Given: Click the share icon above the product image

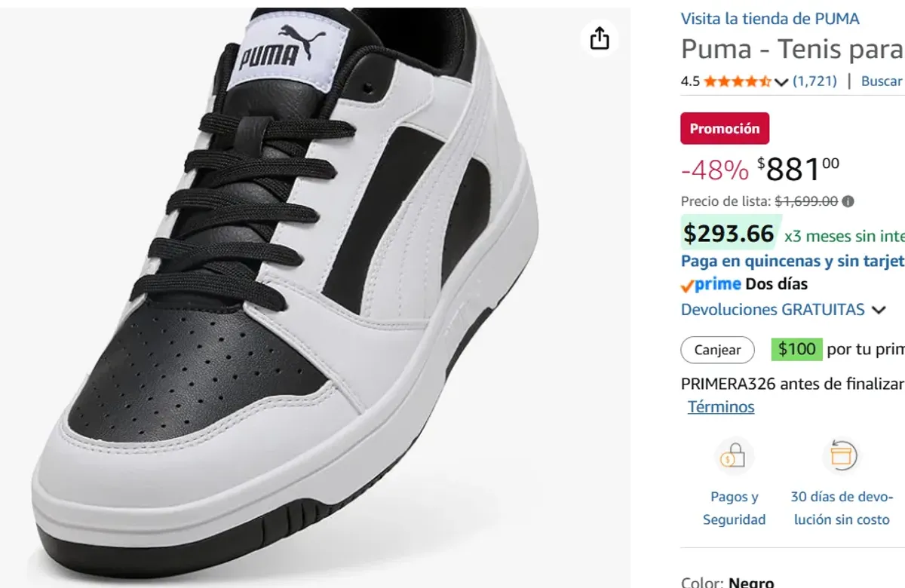Looking at the screenshot, I should 600,38.
